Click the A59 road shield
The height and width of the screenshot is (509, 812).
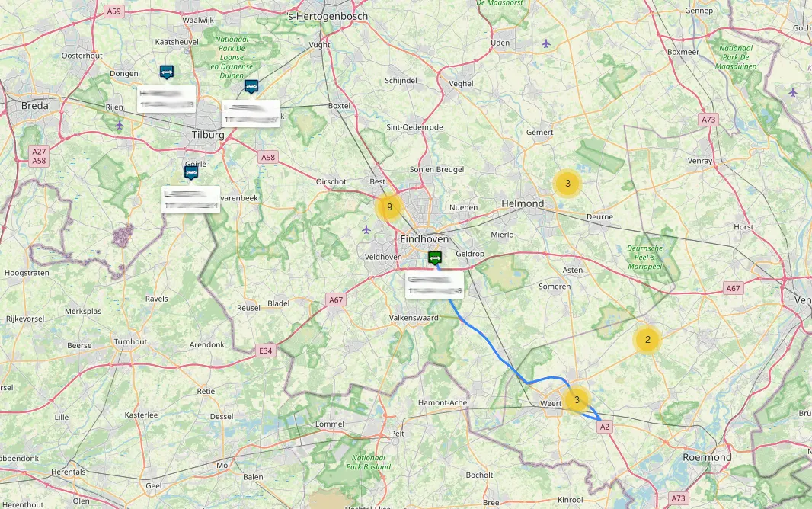(113, 11)
